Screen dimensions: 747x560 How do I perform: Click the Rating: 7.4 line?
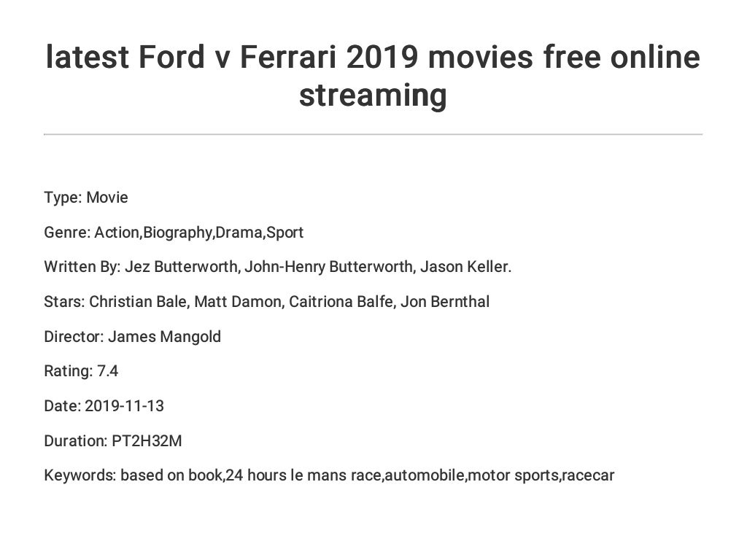(x=81, y=371)
